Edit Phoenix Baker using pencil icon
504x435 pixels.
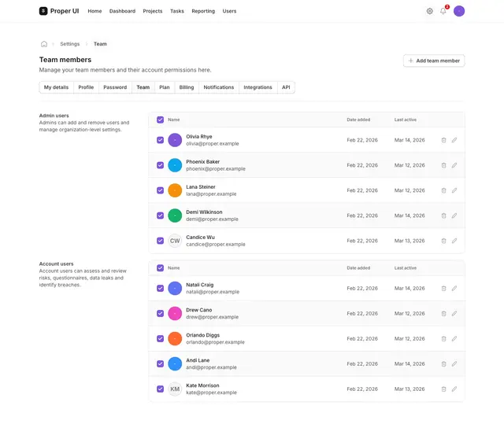454,165
